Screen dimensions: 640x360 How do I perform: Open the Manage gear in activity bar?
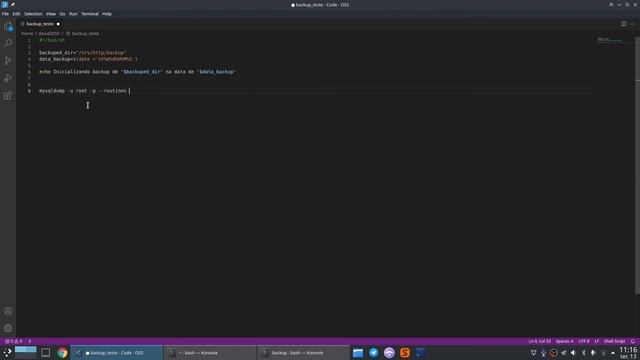8,328
